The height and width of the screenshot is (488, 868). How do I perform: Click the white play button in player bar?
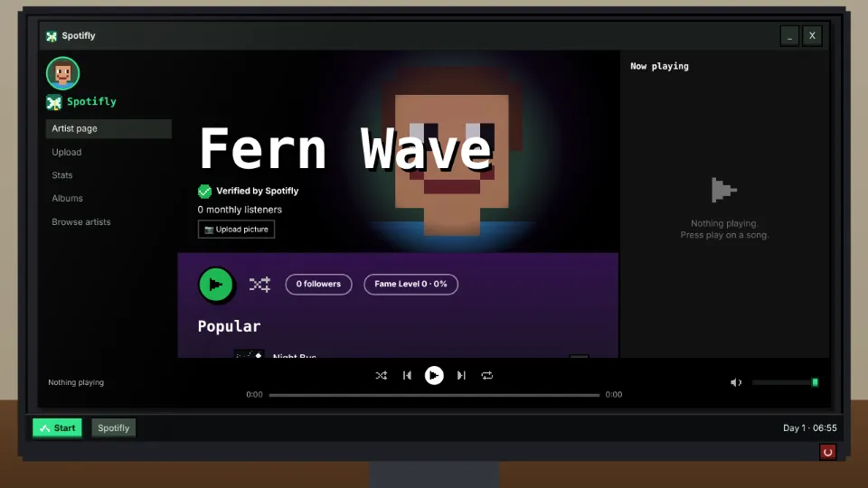pyautogui.click(x=434, y=376)
